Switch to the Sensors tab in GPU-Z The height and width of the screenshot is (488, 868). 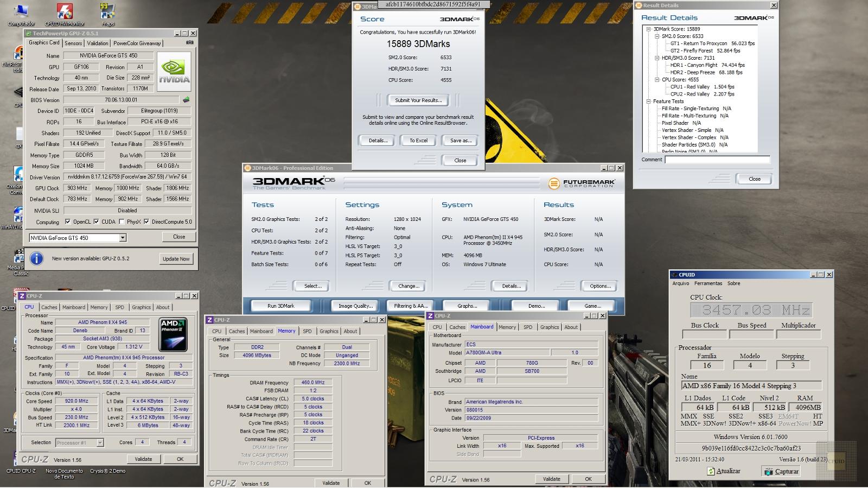pos(73,43)
